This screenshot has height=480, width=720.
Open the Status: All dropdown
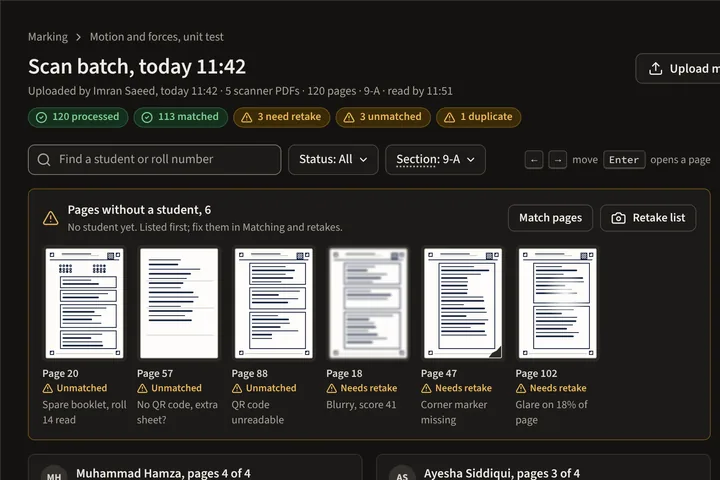click(x=333, y=159)
